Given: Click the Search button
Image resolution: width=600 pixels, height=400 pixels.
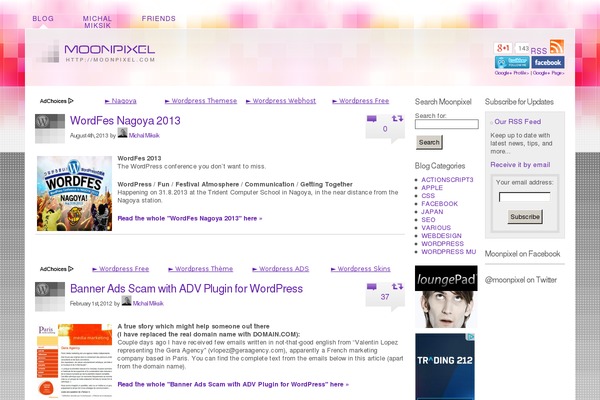Looking at the screenshot, I should [429, 142].
